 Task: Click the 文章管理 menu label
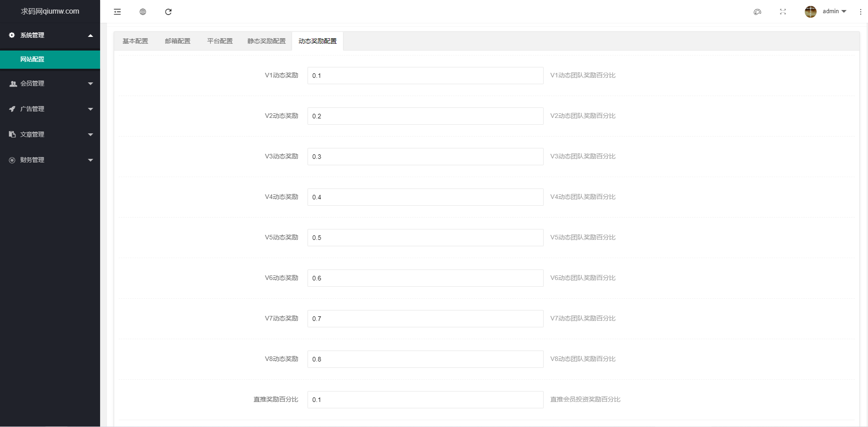[32, 134]
